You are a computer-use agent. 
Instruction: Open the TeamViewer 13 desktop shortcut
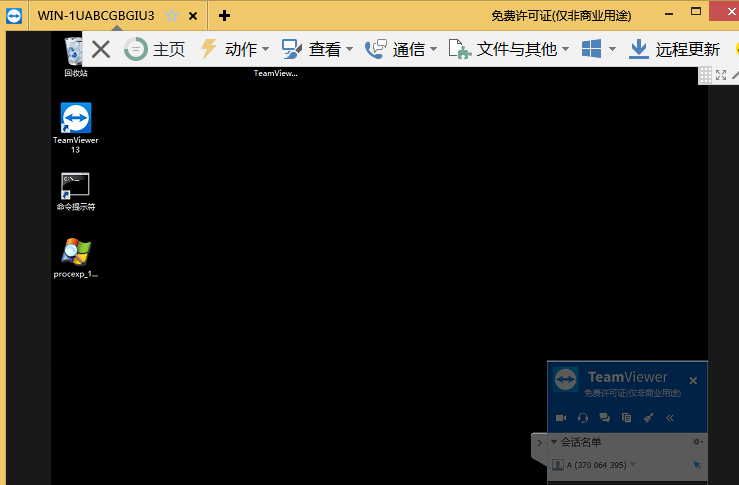point(75,119)
